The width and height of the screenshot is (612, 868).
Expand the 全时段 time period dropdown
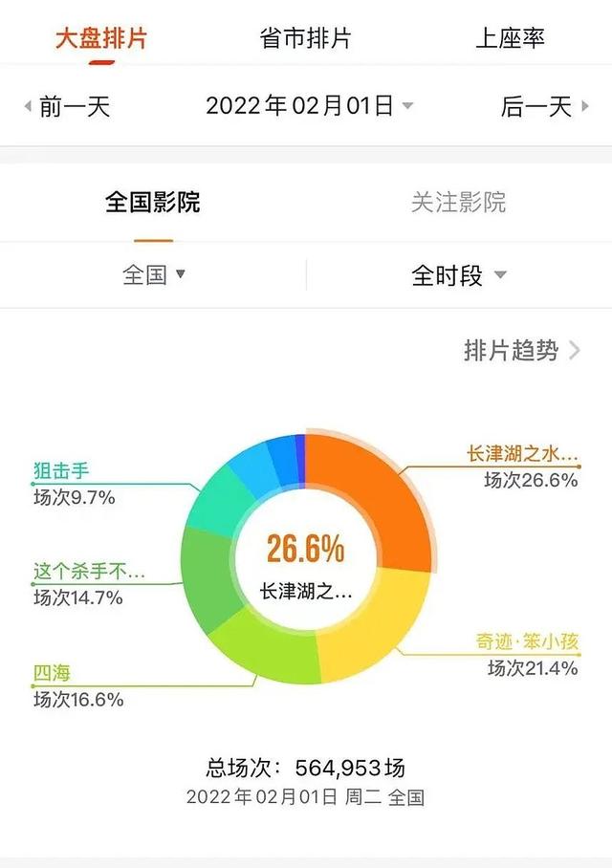[459, 276]
